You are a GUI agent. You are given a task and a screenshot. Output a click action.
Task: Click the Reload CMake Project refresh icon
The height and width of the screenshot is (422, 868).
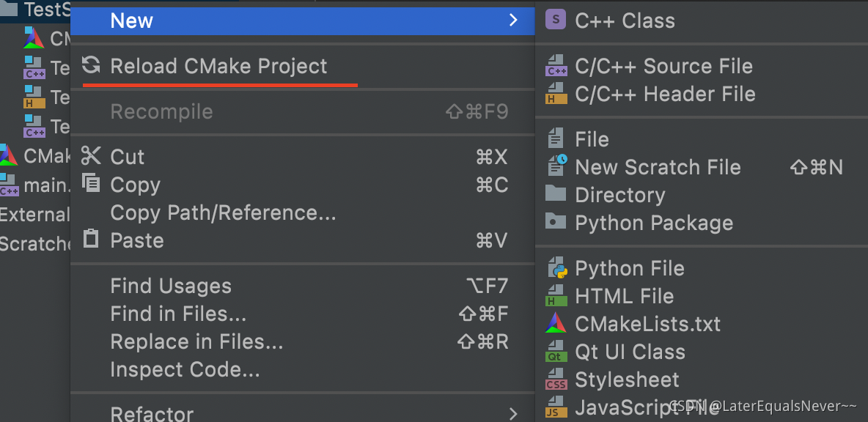pos(91,66)
